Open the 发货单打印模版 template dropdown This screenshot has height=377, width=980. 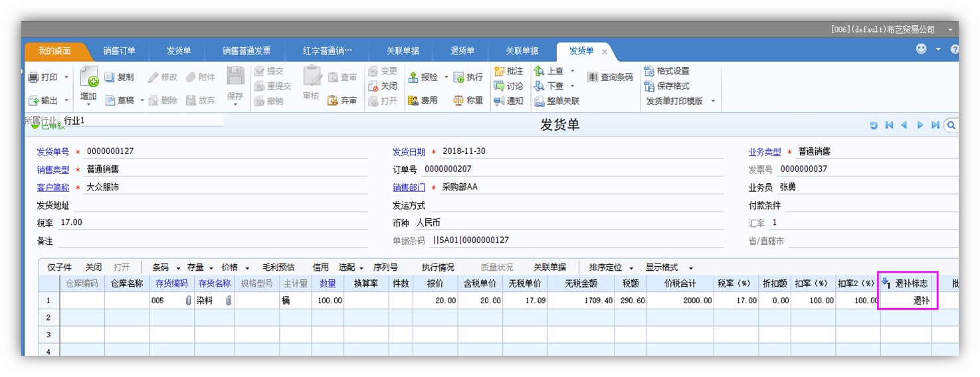click(713, 101)
